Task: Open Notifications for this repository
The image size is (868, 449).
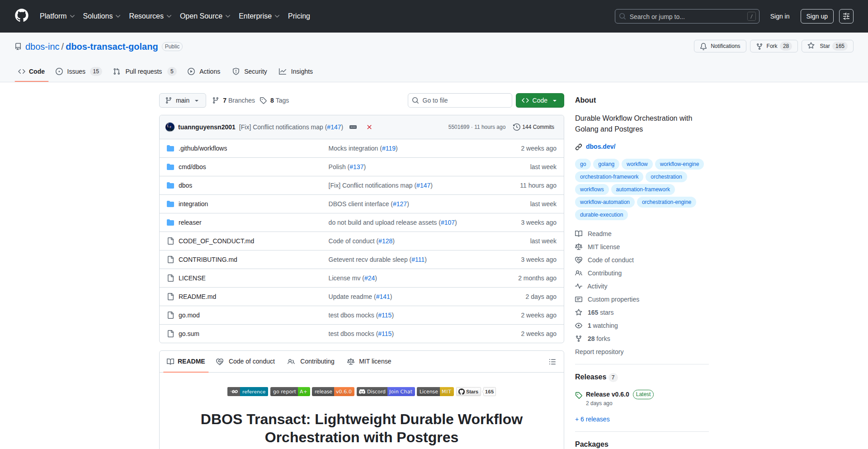Action: 720,46
